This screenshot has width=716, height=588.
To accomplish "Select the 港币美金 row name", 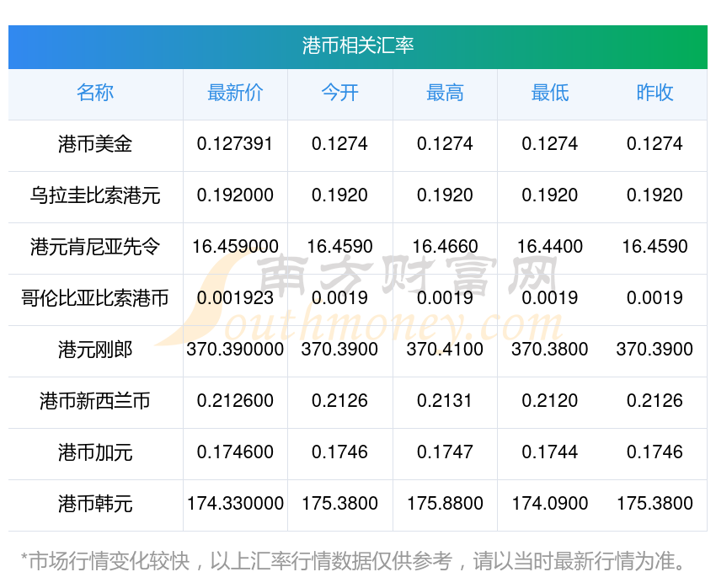I will pyautogui.click(x=95, y=144).
